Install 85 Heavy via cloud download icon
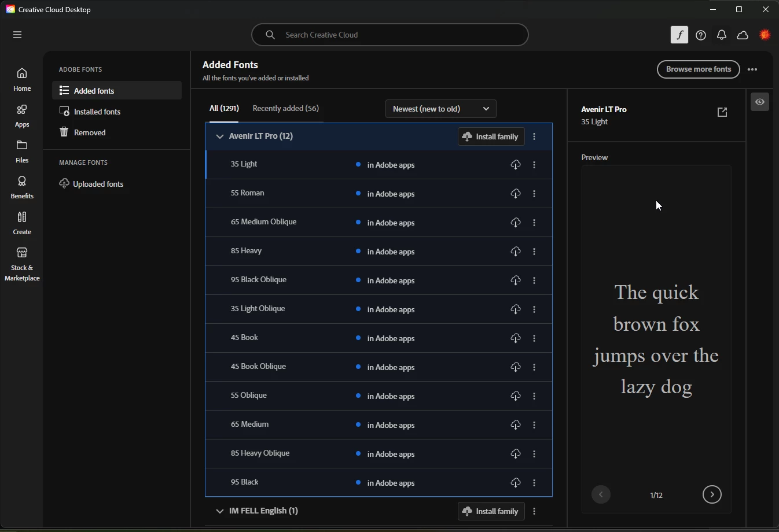Screen dimensions: 779x532 (x=516, y=252)
